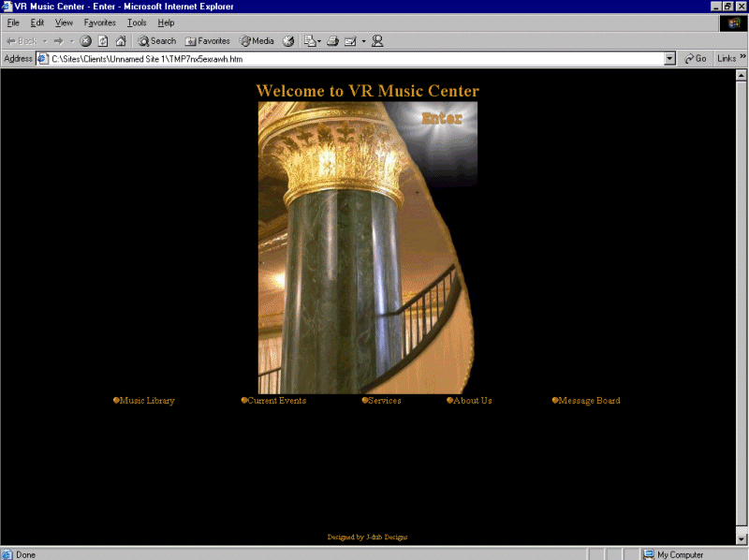
Task: Click inside the Address URL field
Action: [356, 58]
